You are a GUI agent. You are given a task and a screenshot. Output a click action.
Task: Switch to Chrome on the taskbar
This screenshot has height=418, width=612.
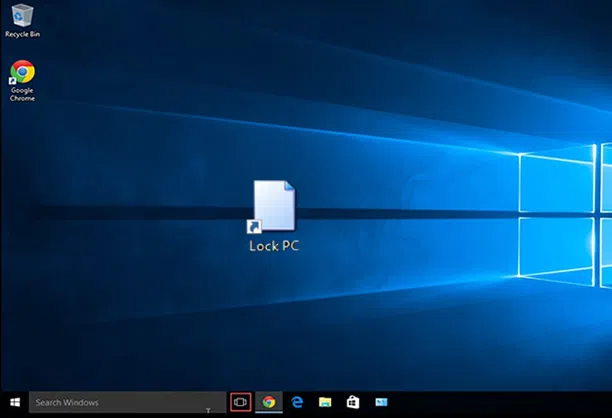coord(269,402)
